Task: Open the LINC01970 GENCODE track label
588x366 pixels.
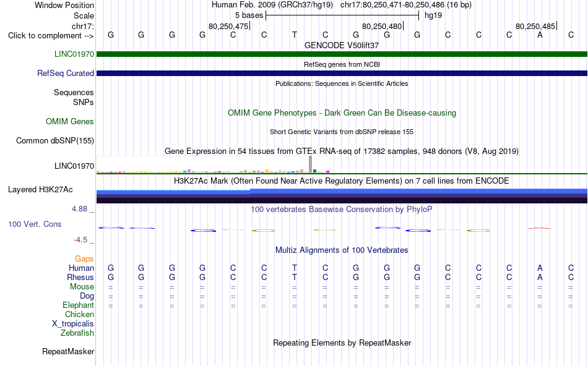Action: click(74, 54)
